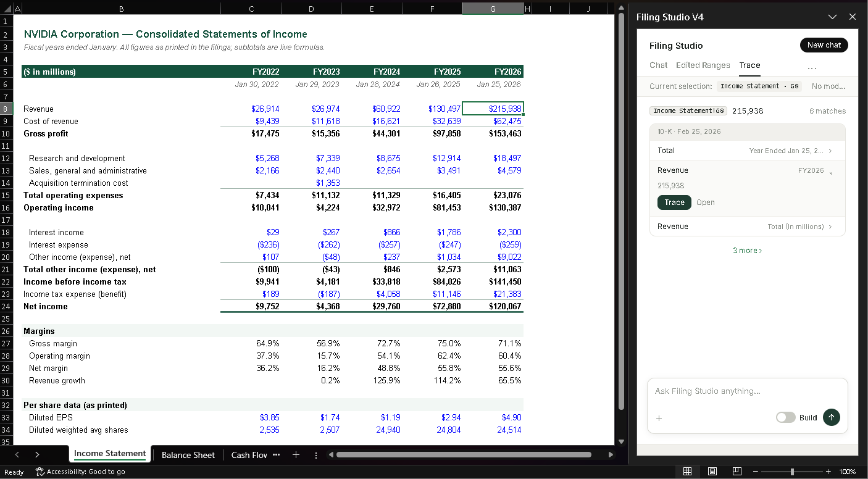
Task: Start a New chat
Action: click(x=824, y=45)
